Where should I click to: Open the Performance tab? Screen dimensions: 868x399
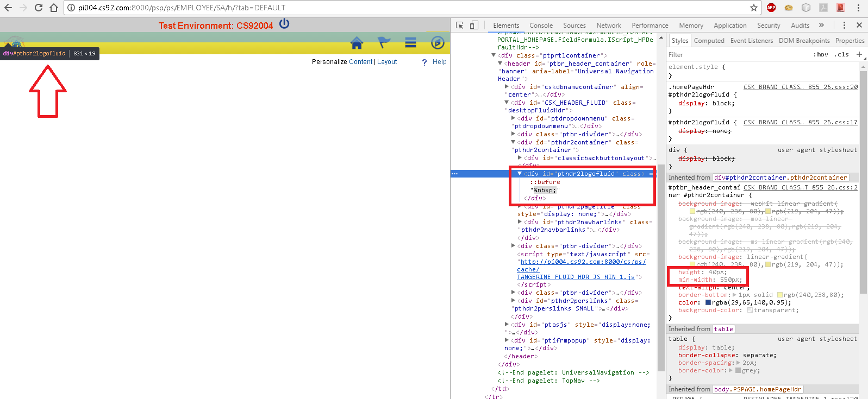click(650, 26)
